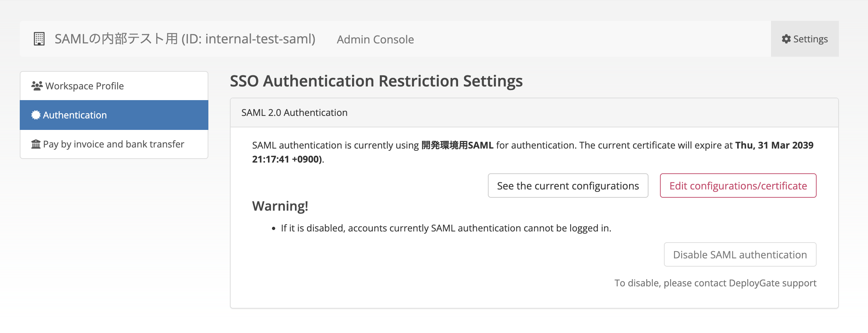Click the SAML 2.0 Authentication panel header
Viewport: 868px width, 333px height.
pos(294,112)
